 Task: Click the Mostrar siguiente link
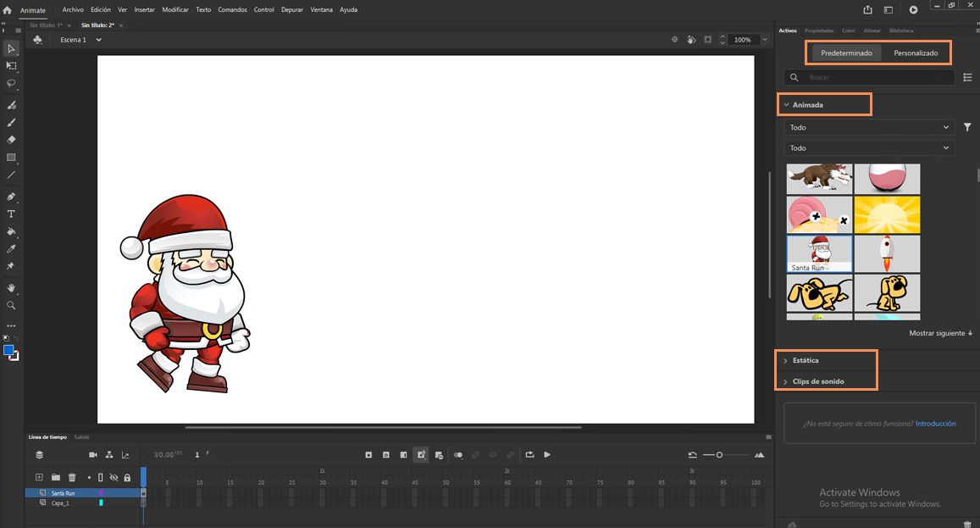pos(941,333)
